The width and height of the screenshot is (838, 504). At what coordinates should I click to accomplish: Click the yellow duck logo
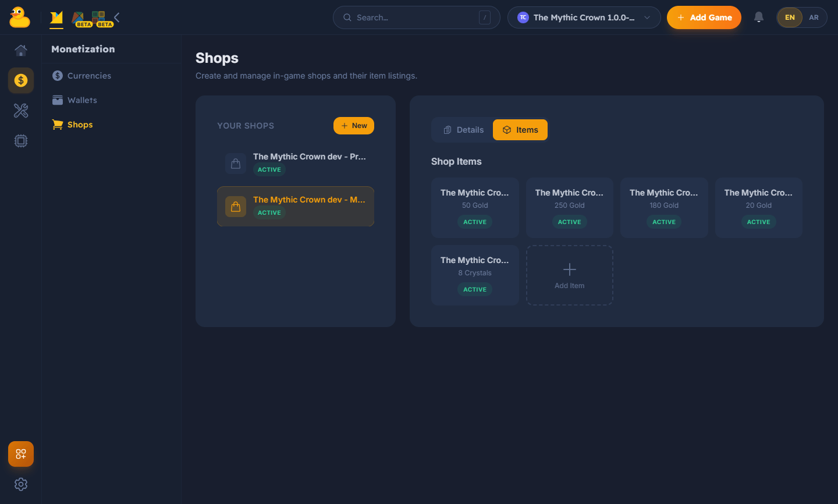pos(20,17)
